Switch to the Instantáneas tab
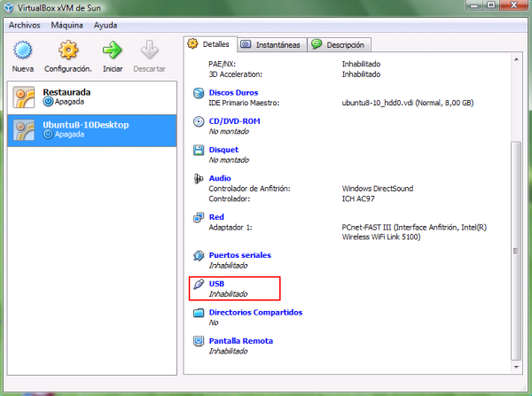 coord(270,44)
